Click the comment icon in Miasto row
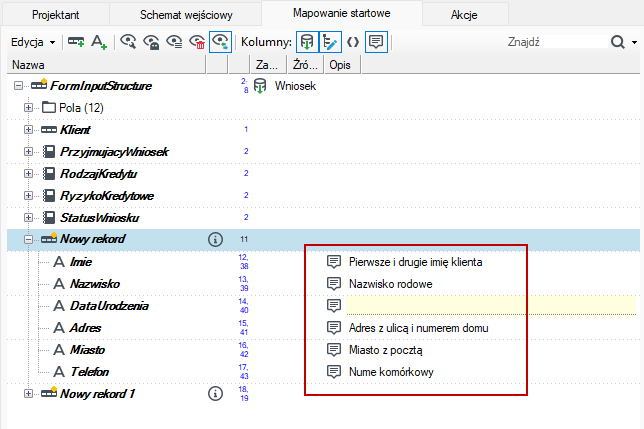644x429 pixels. tap(334, 349)
